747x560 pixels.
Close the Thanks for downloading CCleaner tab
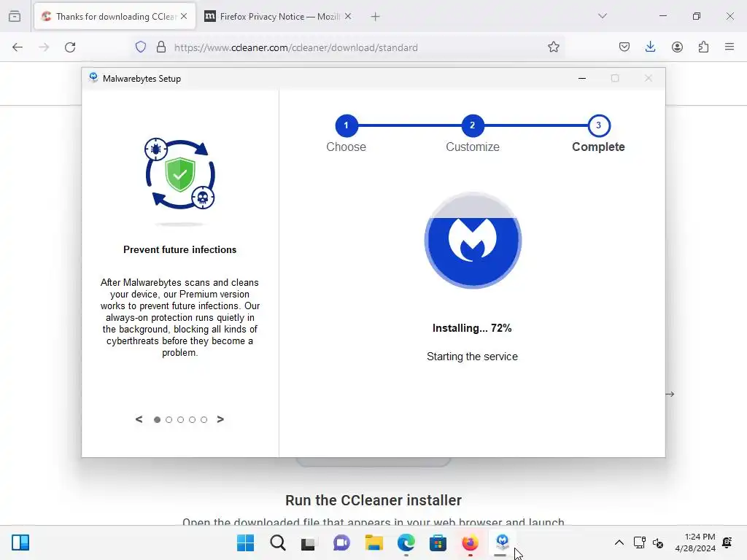[x=184, y=16]
